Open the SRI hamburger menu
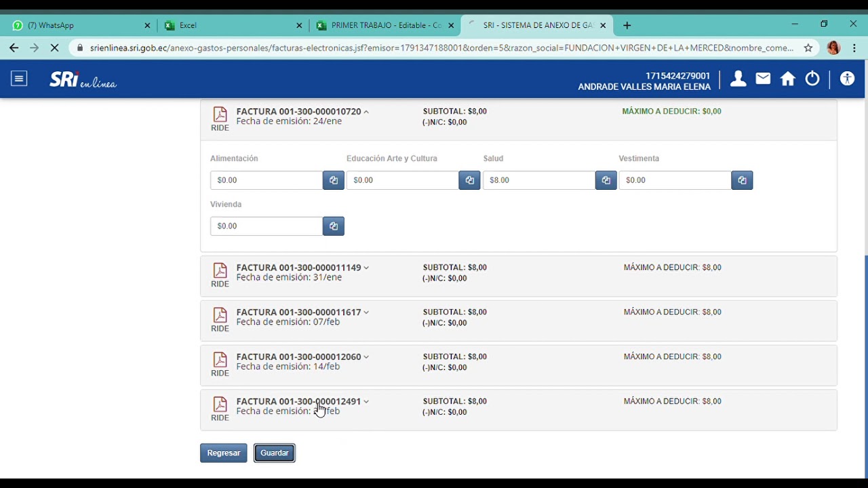Image resolution: width=868 pixels, height=488 pixels. [19, 79]
